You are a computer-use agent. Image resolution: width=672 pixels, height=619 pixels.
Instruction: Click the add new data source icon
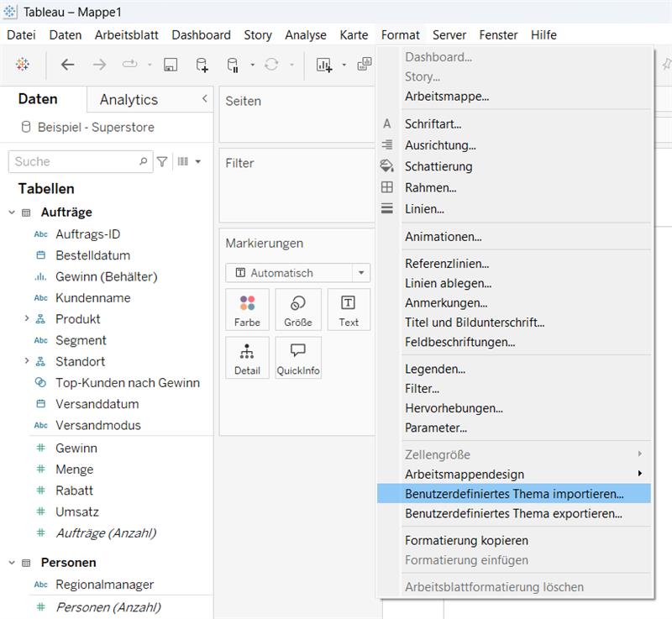point(202,65)
